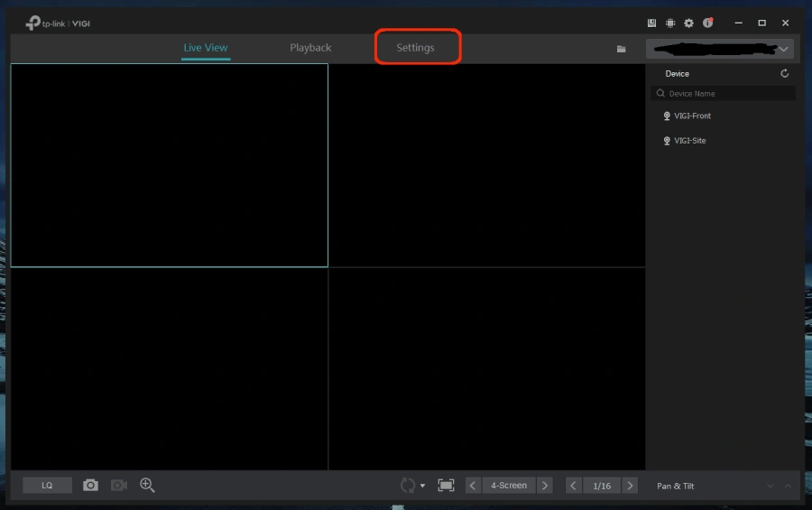The width and height of the screenshot is (812, 510).
Task: Open the Settings tab
Action: [x=415, y=48]
